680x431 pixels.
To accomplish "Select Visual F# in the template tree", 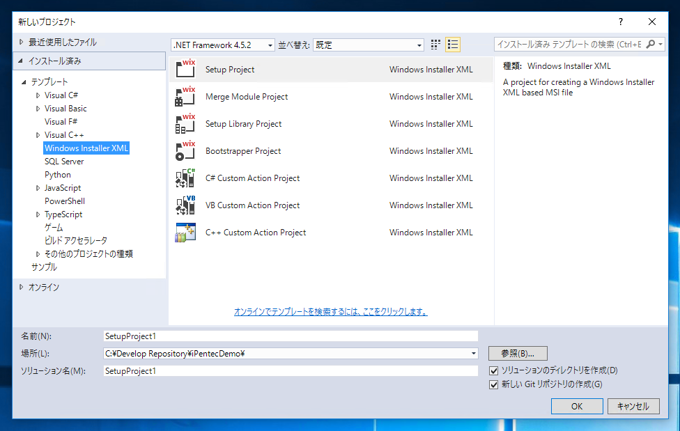I will [61, 121].
